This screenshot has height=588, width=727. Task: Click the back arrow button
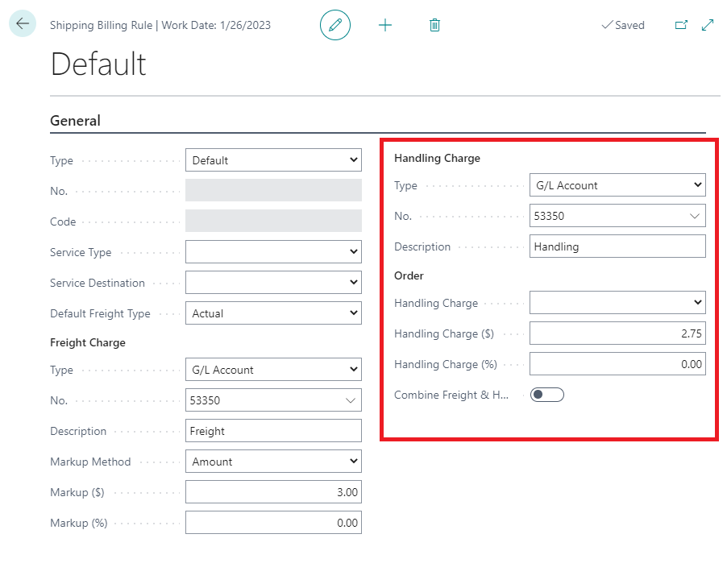coord(22,24)
